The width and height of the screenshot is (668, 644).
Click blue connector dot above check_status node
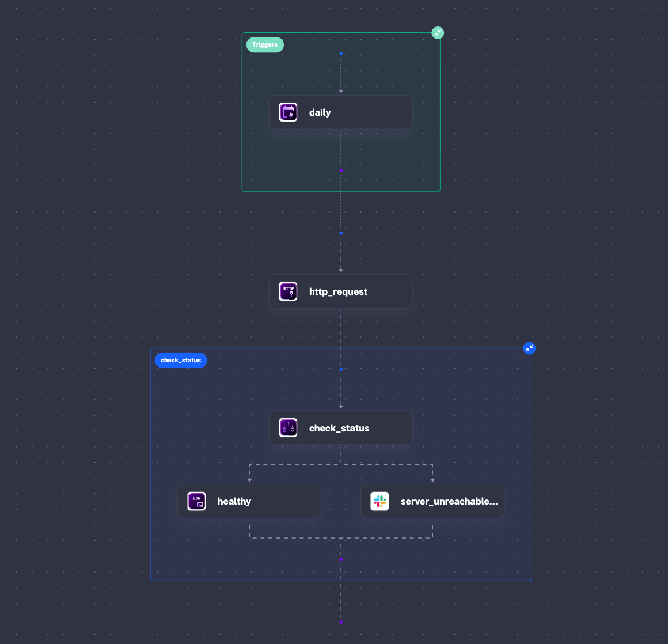[341, 369]
